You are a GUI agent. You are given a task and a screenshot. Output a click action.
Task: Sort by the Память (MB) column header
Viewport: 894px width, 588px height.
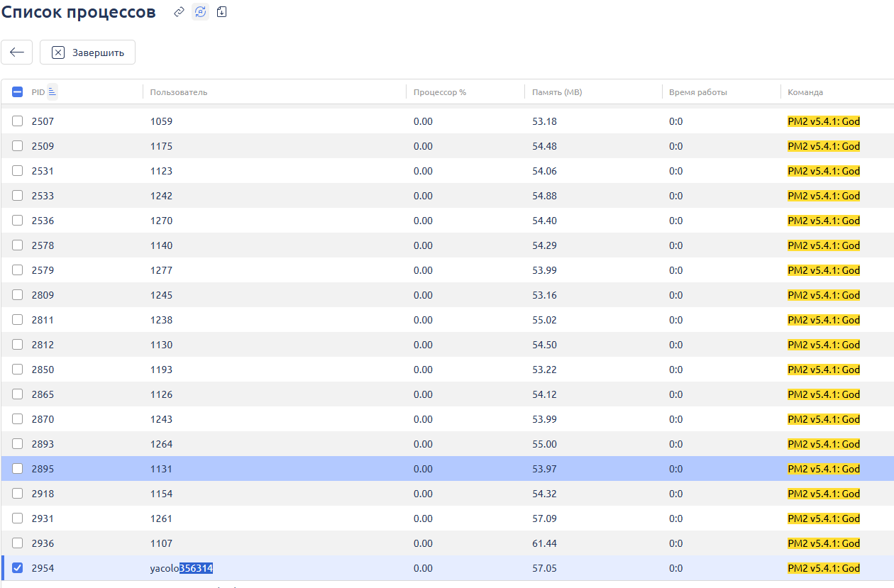click(557, 92)
